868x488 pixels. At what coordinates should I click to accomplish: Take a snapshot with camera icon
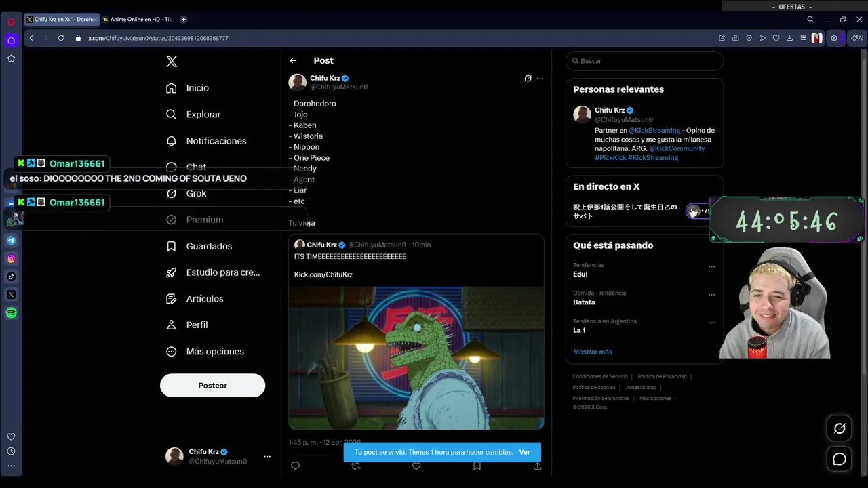[x=736, y=38]
